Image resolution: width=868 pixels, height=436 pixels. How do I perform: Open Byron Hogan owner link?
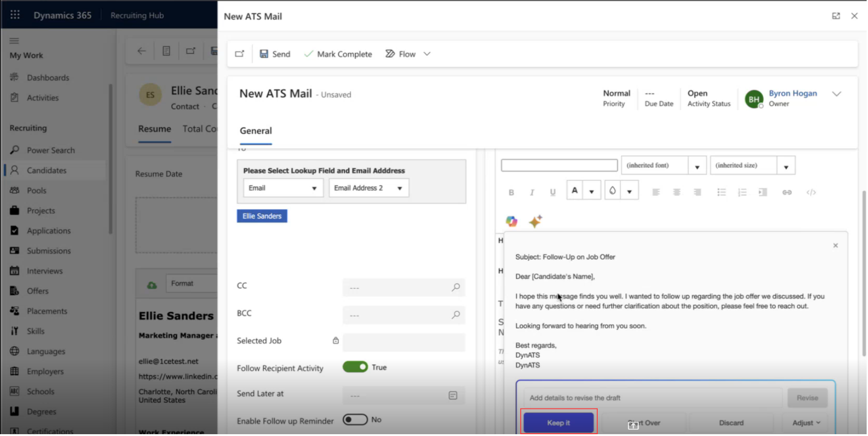[793, 93]
